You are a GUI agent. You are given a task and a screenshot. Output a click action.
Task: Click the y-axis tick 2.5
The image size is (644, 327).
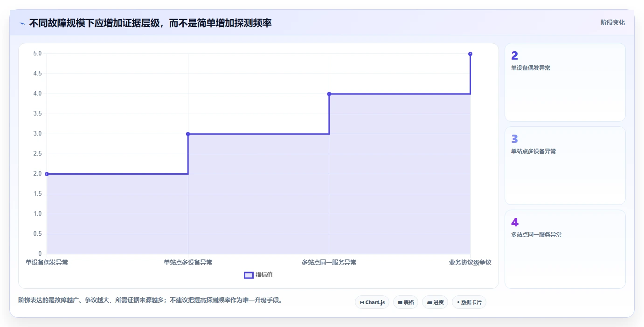[37, 154]
